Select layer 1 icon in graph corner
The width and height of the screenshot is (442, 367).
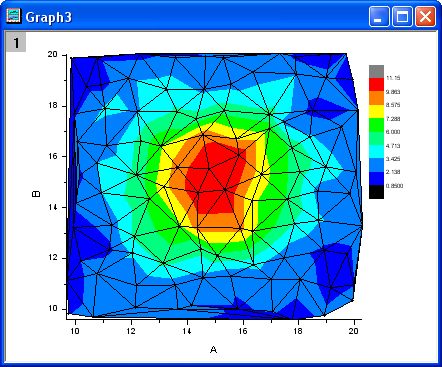tap(16, 42)
